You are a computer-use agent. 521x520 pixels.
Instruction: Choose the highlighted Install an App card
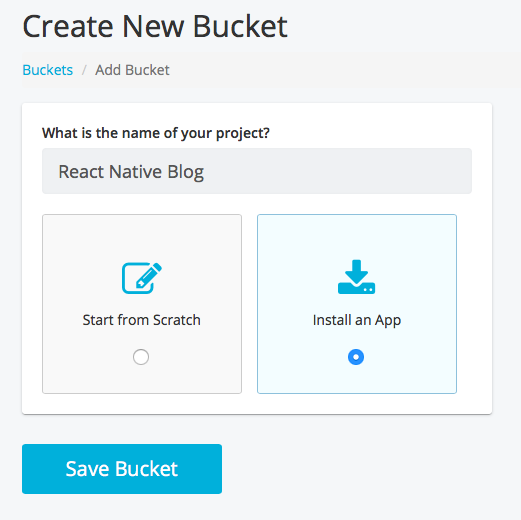(x=357, y=304)
